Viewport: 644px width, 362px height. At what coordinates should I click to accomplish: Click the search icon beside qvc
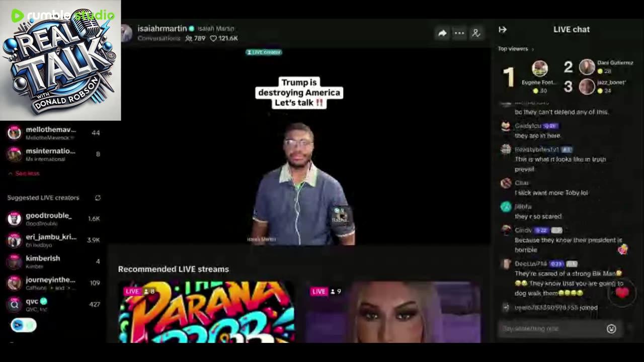point(15,304)
